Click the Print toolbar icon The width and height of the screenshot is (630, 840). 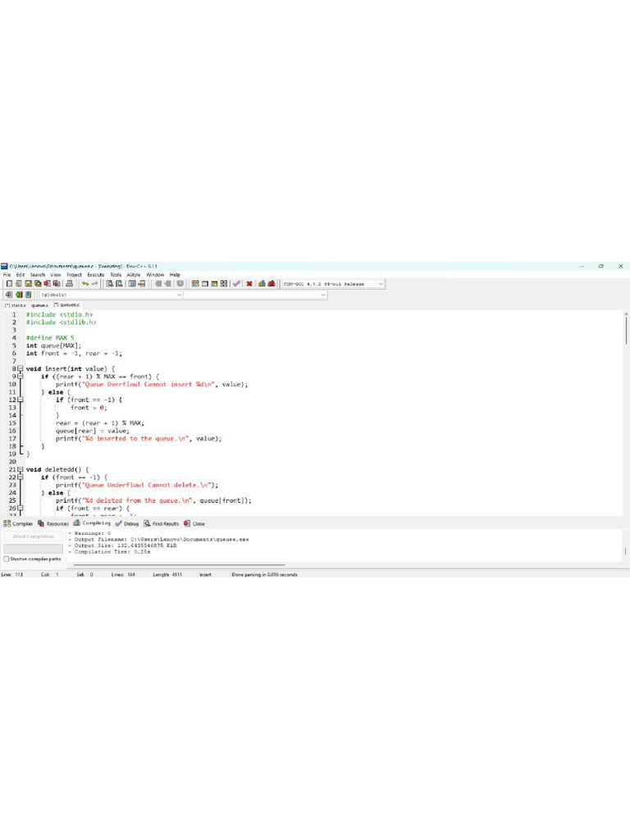[x=69, y=284]
